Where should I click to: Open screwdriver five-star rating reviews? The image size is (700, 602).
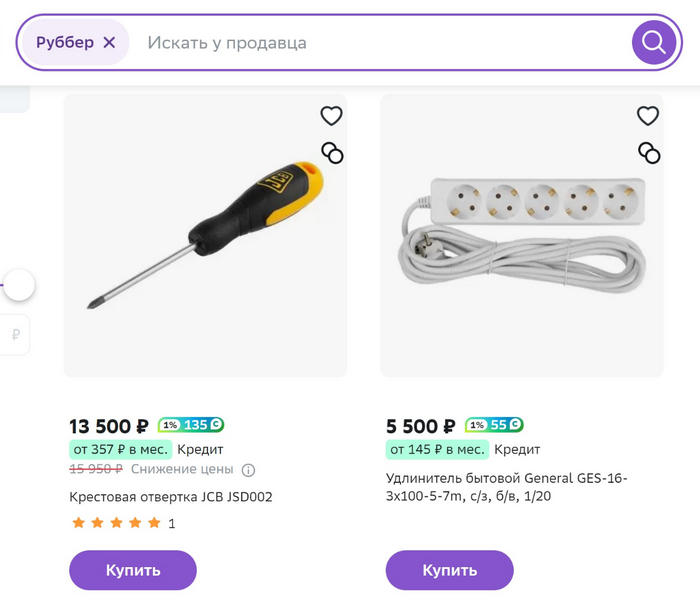click(116, 523)
